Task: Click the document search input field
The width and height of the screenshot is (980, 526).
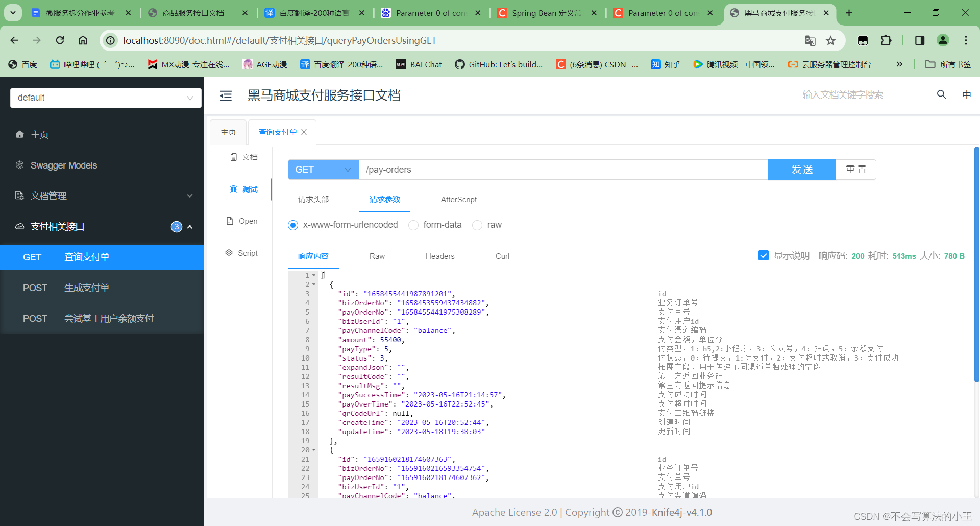Action: click(x=868, y=95)
